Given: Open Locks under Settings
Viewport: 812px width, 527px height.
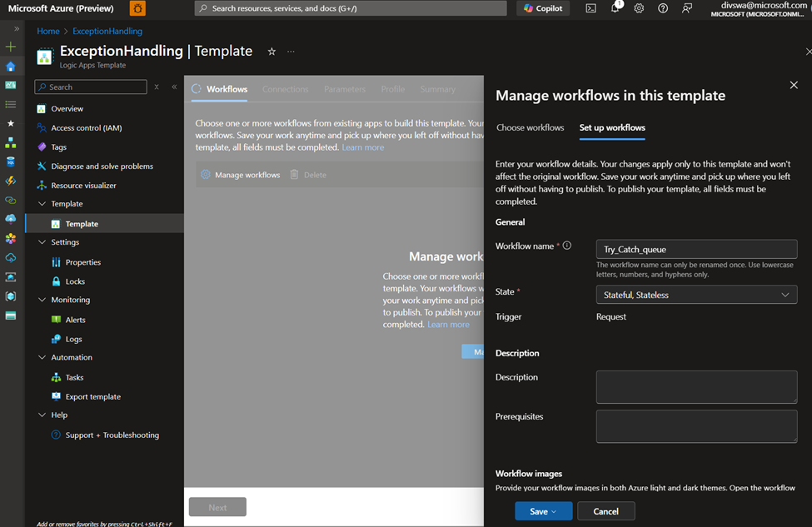Looking at the screenshot, I should [75, 281].
